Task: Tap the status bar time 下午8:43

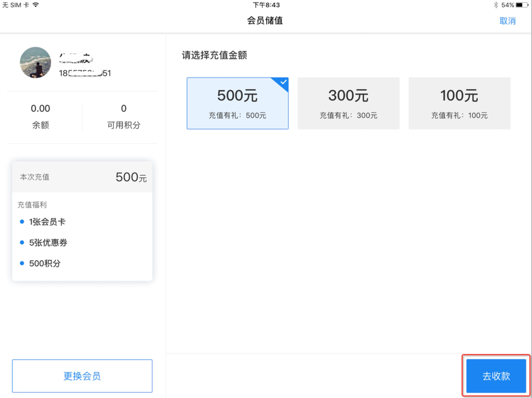Action: tap(266, 5)
